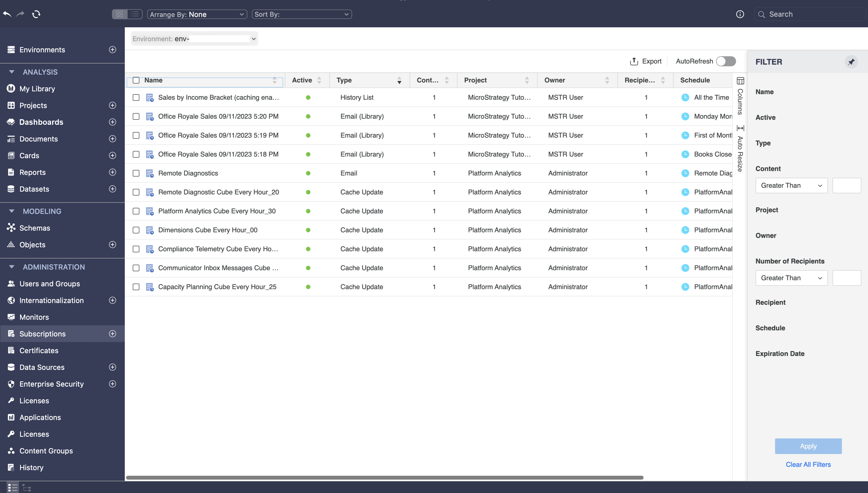868x493 pixels.
Task: Go to Monitors in the sidebar
Action: pos(34,317)
